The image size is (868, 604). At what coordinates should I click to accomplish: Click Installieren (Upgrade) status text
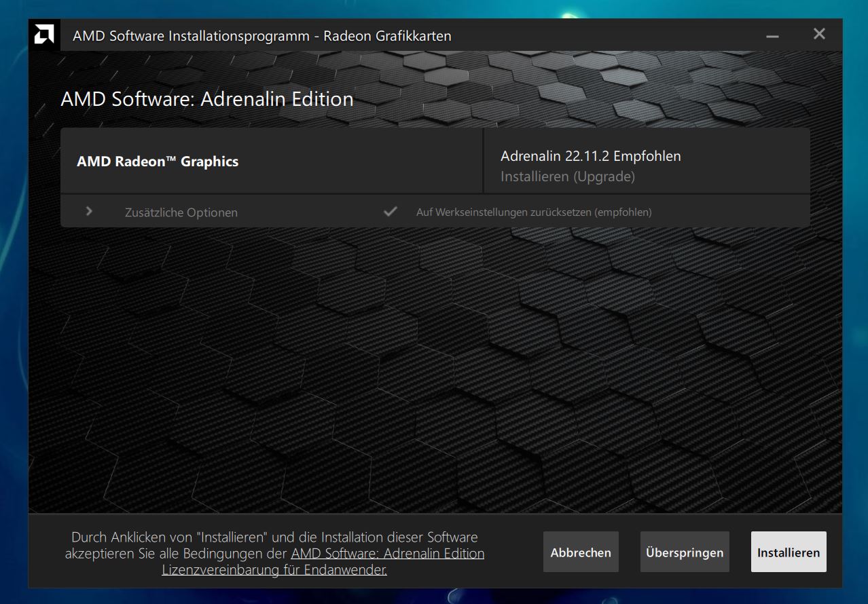[568, 176]
